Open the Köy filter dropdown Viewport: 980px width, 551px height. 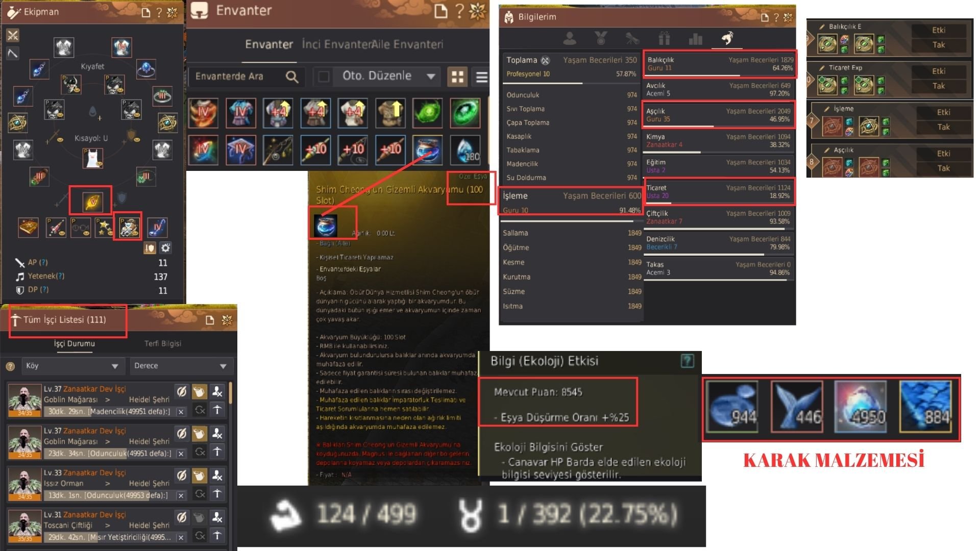[71, 366]
